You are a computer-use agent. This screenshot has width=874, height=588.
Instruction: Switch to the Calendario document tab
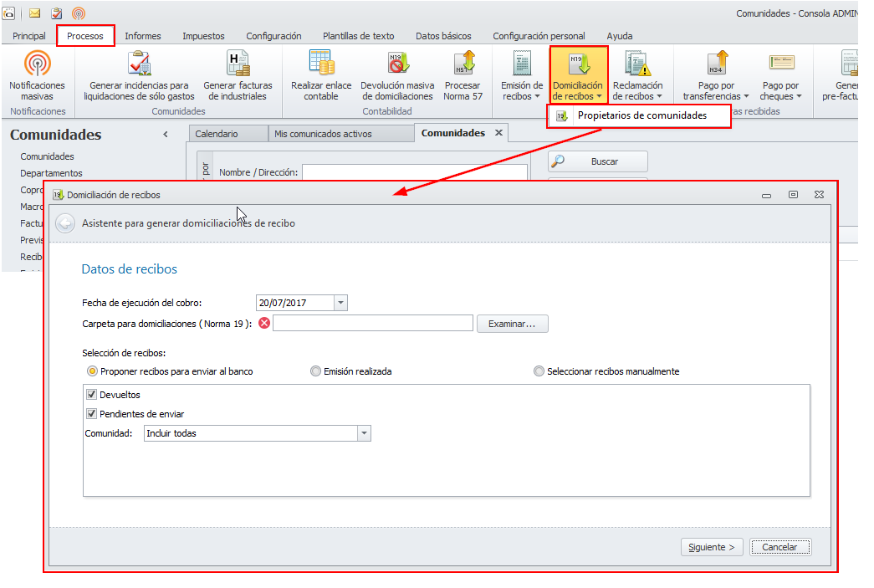click(228, 134)
